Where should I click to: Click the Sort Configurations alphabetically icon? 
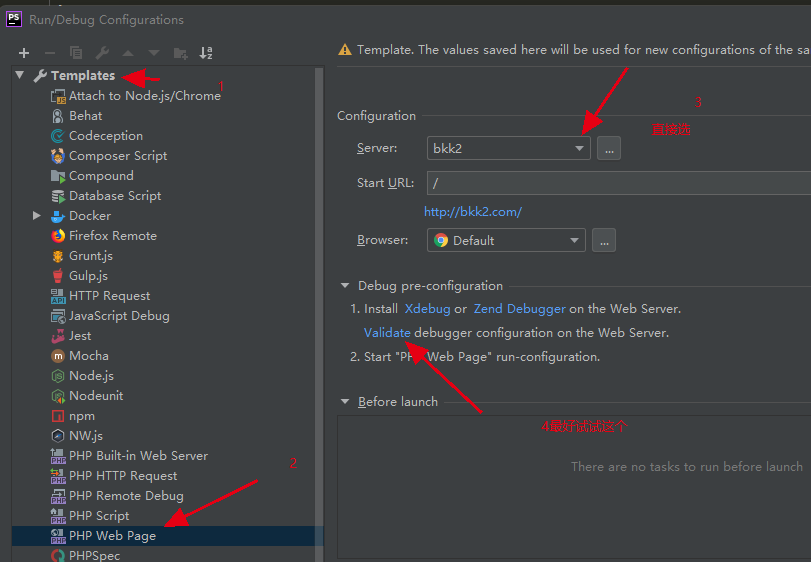206,53
